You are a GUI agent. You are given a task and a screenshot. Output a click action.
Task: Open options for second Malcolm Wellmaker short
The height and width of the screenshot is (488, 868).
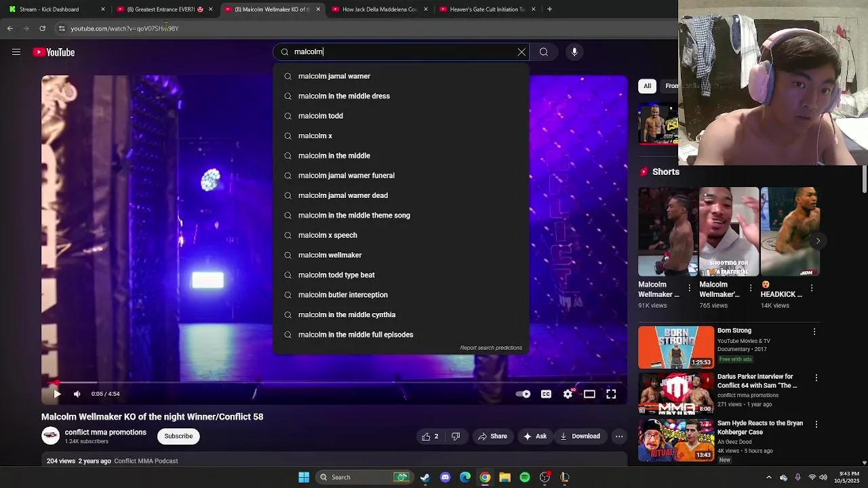(751, 288)
